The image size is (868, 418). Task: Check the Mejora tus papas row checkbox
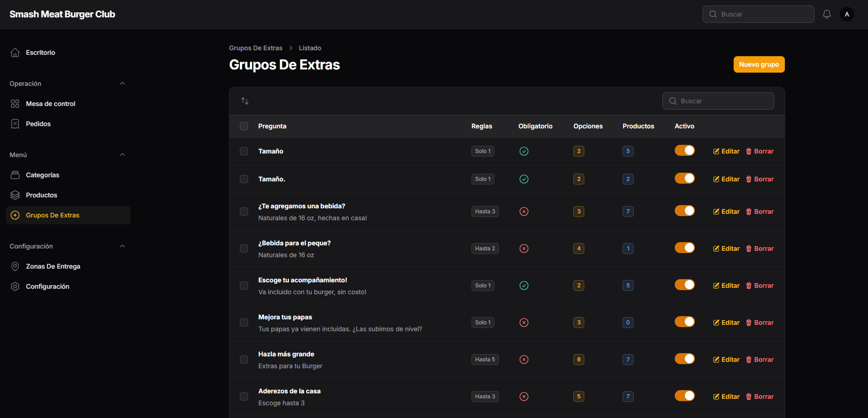click(x=244, y=323)
